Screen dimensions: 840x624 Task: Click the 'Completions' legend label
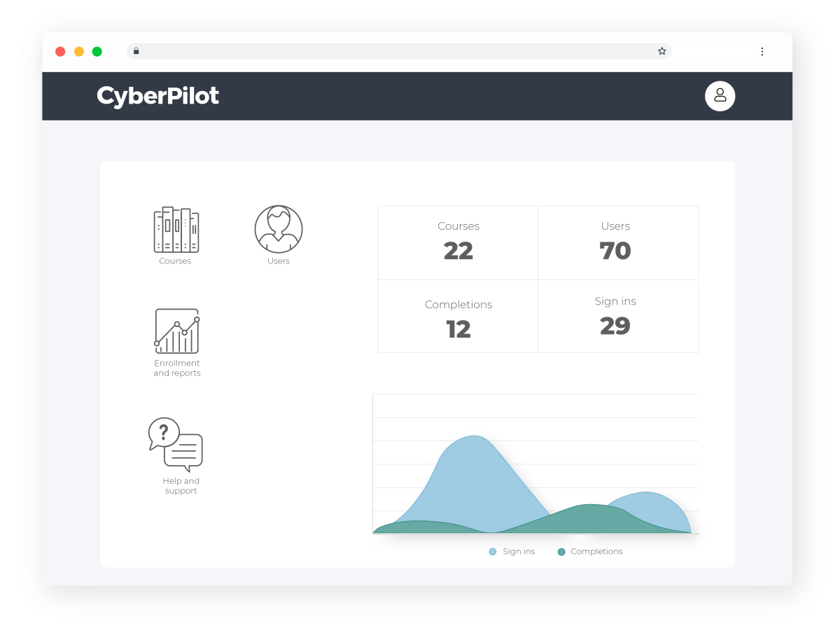tap(596, 552)
